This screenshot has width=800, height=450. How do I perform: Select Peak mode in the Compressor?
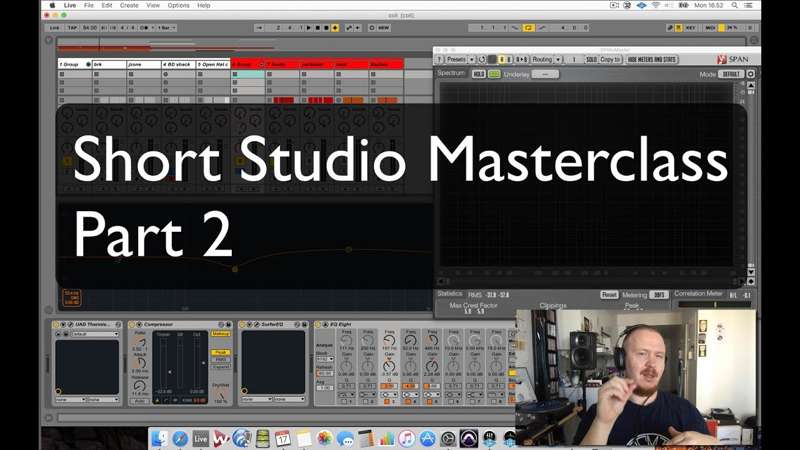(221, 353)
